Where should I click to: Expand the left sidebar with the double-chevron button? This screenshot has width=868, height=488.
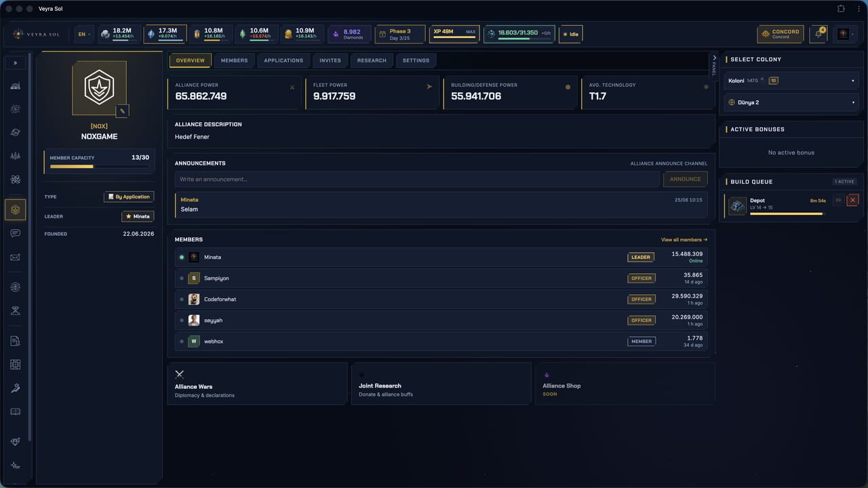click(15, 63)
